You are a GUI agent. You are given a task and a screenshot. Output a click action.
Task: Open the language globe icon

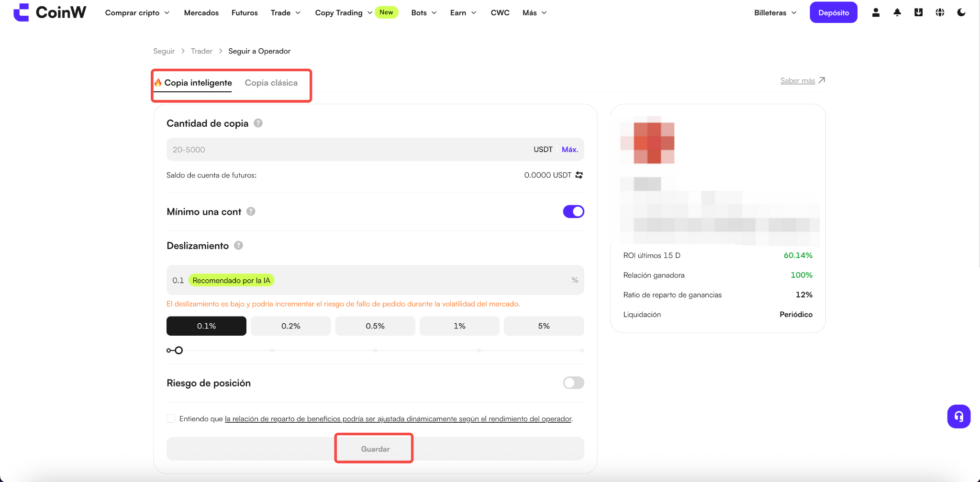pyautogui.click(x=940, y=12)
